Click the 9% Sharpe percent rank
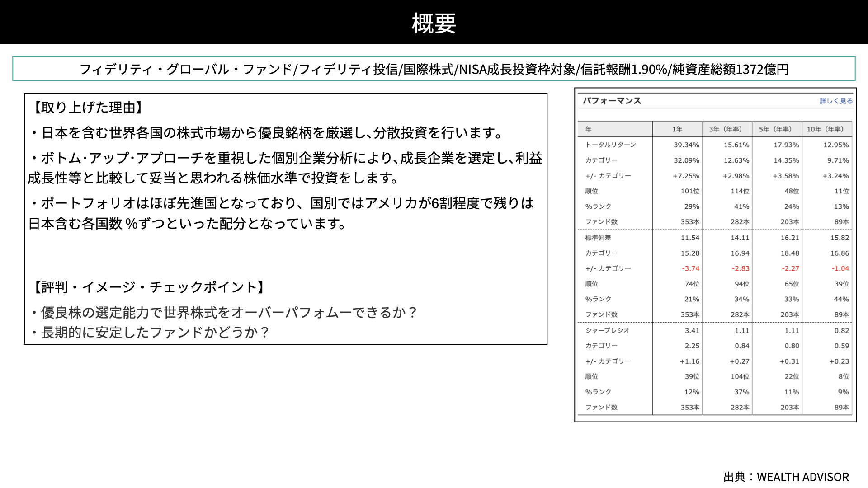The height and width of the screenshot is (488, 868). tap(843, 392)
